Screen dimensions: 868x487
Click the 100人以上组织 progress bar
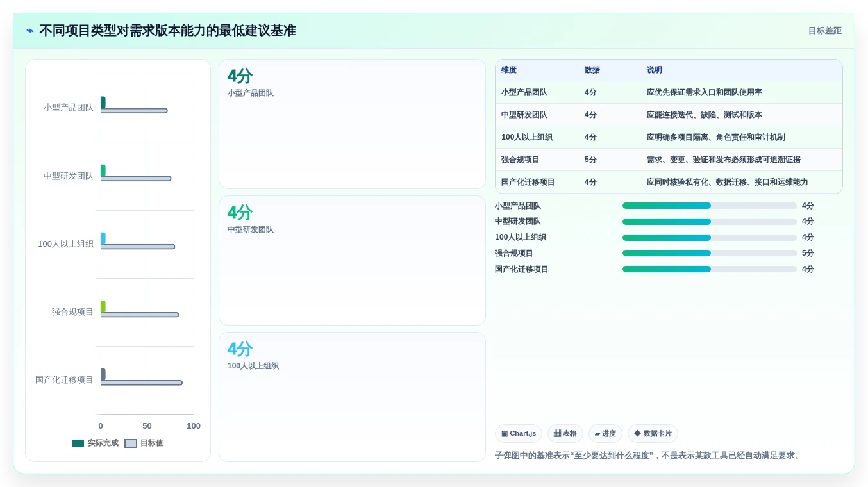click(x=710, y=238)
